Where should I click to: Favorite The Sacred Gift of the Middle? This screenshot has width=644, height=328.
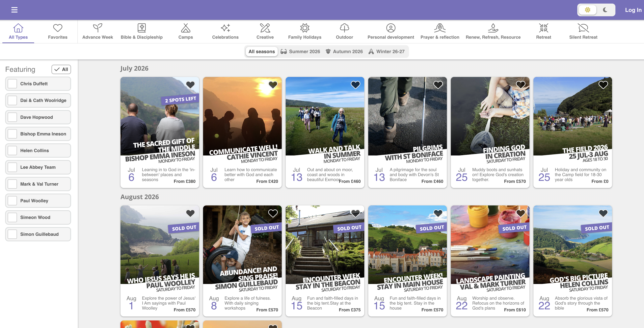[x=190, y=85]
